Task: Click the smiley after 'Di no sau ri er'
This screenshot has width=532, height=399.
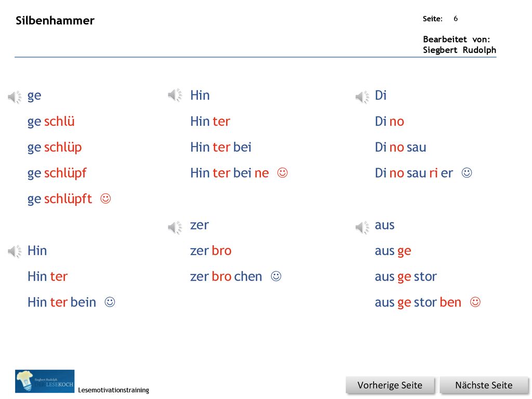Action: coord(467,172)
